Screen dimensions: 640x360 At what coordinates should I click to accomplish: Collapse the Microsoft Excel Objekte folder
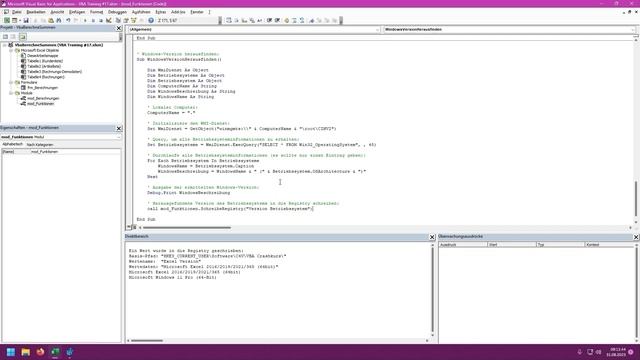[x=11, y=50]
